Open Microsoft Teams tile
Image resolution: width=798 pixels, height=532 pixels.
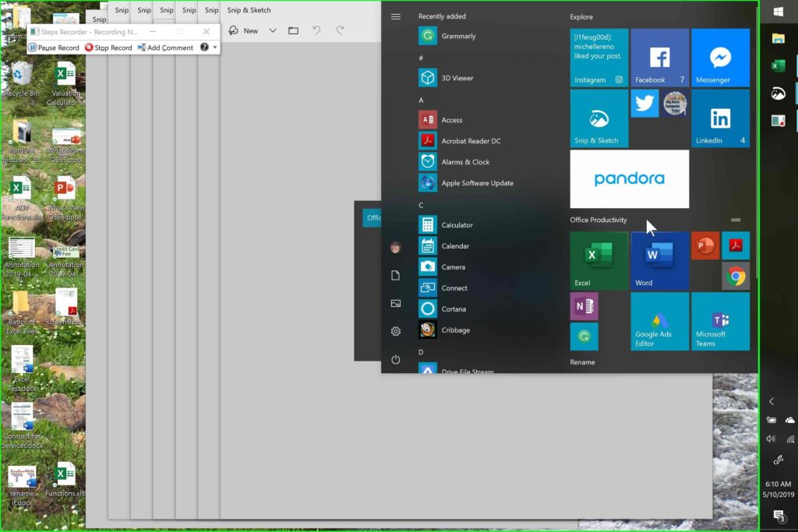pos(720,322)
